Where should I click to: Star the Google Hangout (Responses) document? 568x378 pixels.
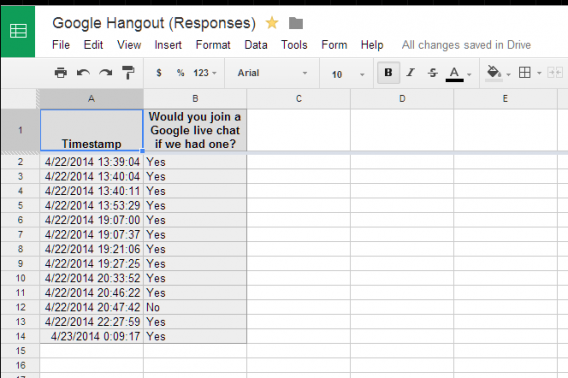272,23
